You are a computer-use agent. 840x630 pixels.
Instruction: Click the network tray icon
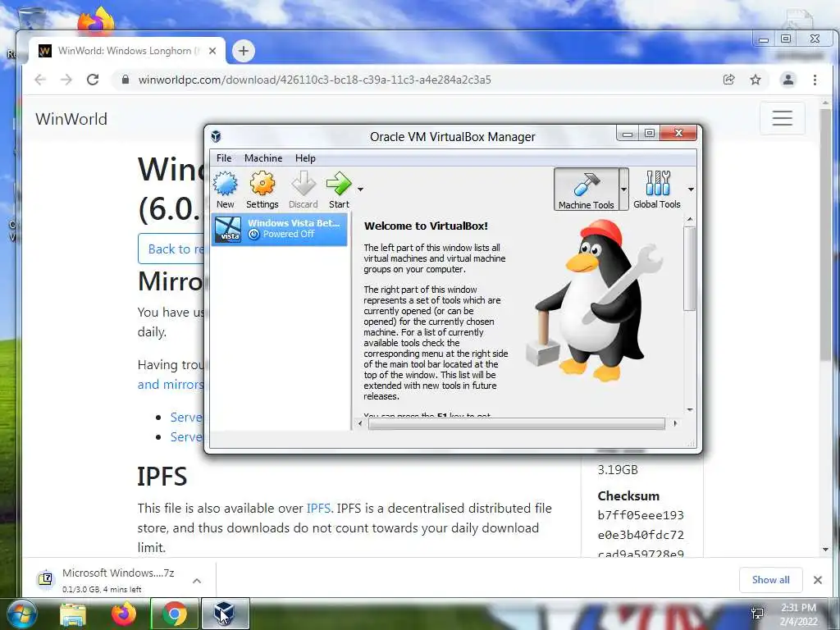click(757, 614)
